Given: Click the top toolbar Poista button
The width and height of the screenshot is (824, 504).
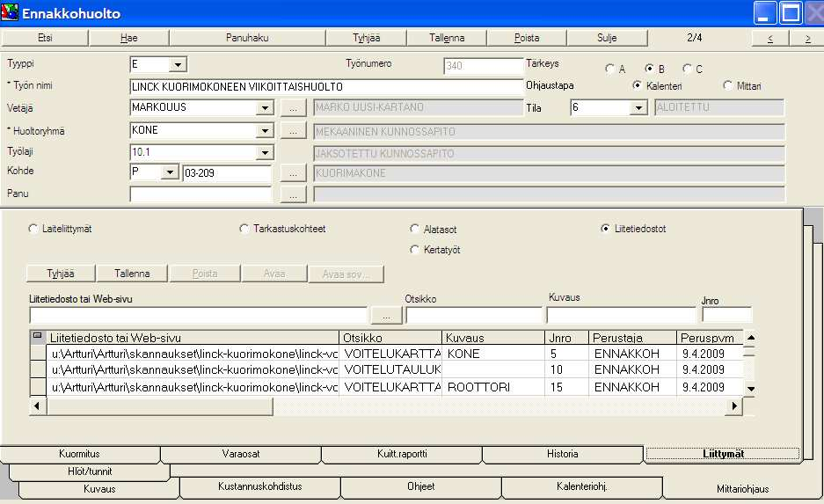Looking at the screenshot, I should tap(527, 38).
